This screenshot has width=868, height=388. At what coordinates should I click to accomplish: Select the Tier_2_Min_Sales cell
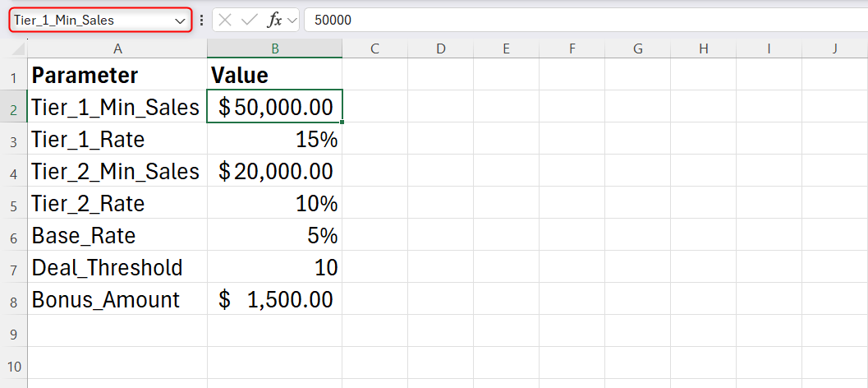pyautogui.click(x=117, y=171)
